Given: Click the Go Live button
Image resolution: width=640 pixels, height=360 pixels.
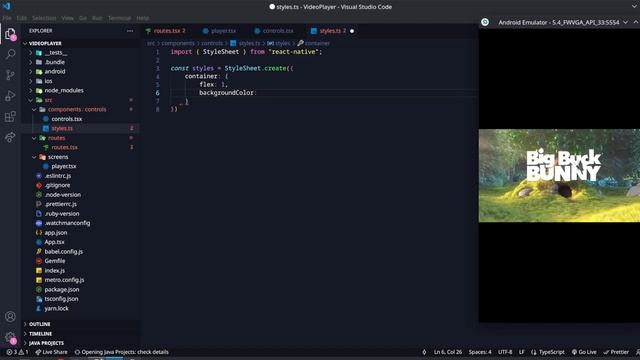Looking at the screenshot, I should pyautogui.click(x=584, y=352).
